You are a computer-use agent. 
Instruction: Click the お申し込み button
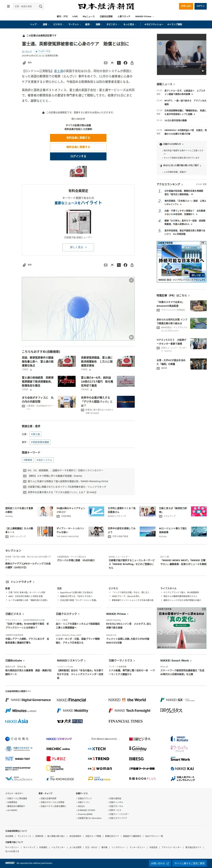186,6
